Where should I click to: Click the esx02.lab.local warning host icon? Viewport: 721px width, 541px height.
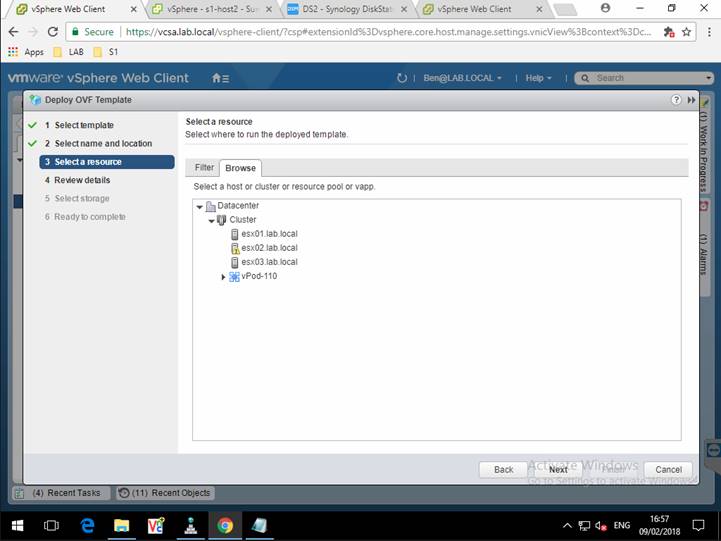(235, 249)
